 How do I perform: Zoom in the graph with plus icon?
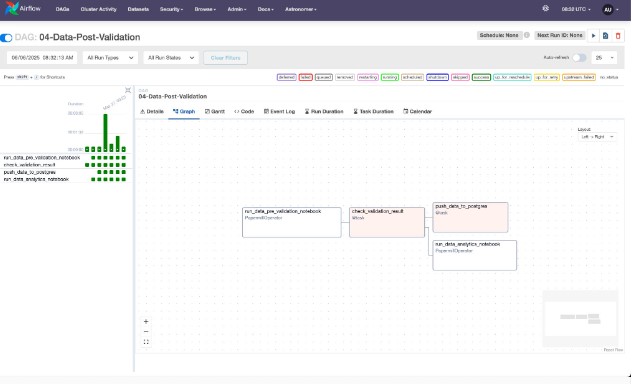146,322
